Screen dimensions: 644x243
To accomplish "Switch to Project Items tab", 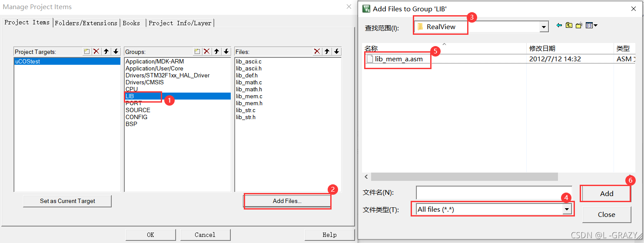I will (x=27, y=22).
